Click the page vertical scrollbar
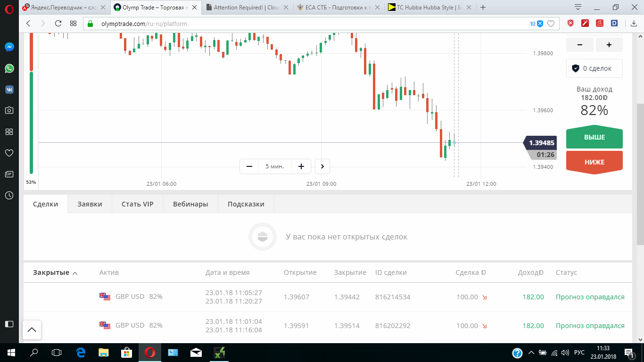The height and width of the screenshot is (362, 644). coord(640,174)
